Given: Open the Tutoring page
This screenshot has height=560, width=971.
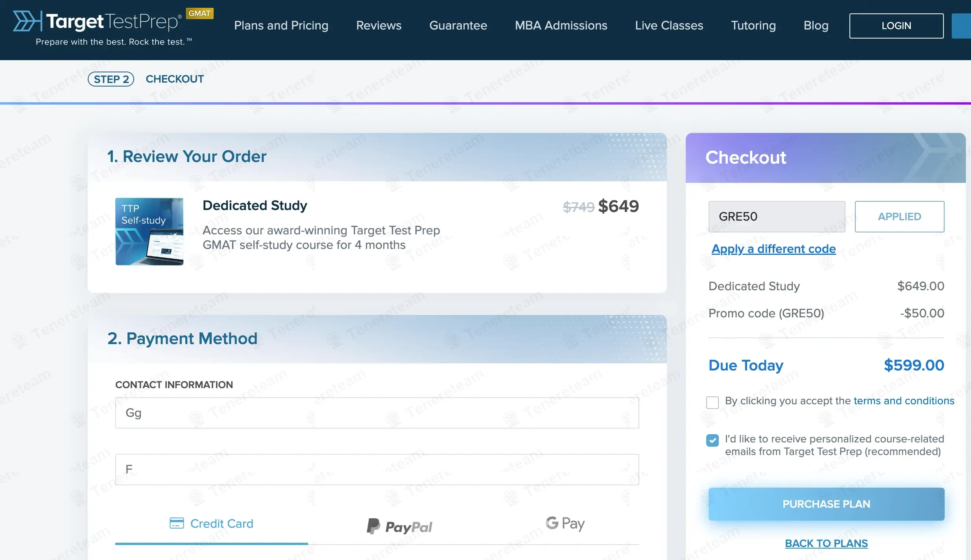Looking at the screenshot, I should (753, 26).
